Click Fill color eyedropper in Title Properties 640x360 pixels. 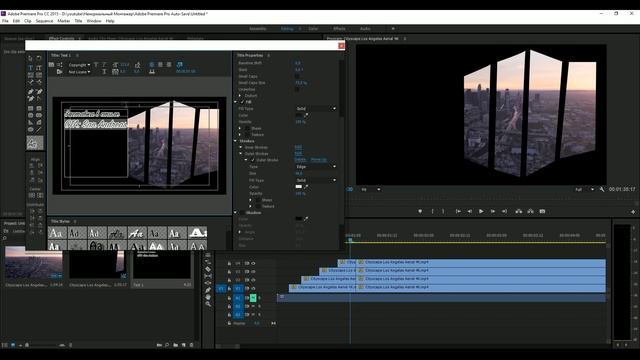pos(306,116)
